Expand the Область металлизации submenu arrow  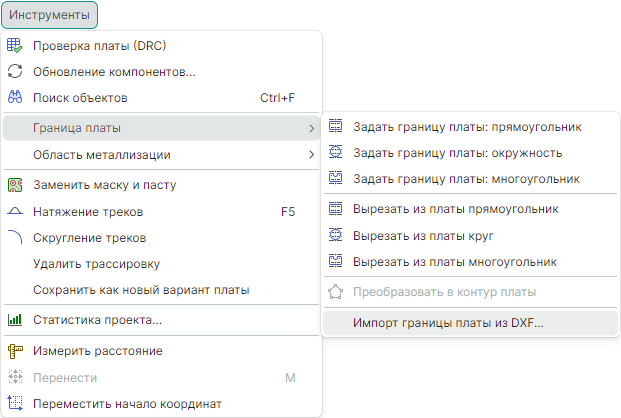(x=311, y=155)
